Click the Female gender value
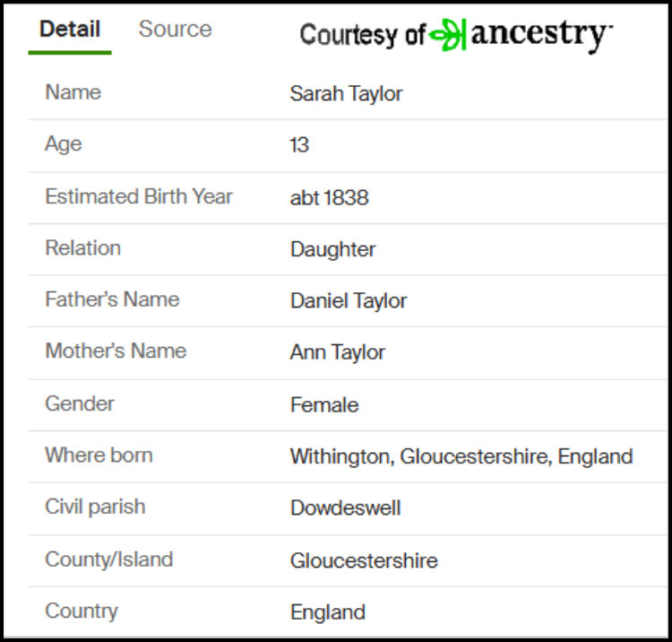The height and width of the screenshot is (642, 672). pyautogui.click(x=323, y=405)
